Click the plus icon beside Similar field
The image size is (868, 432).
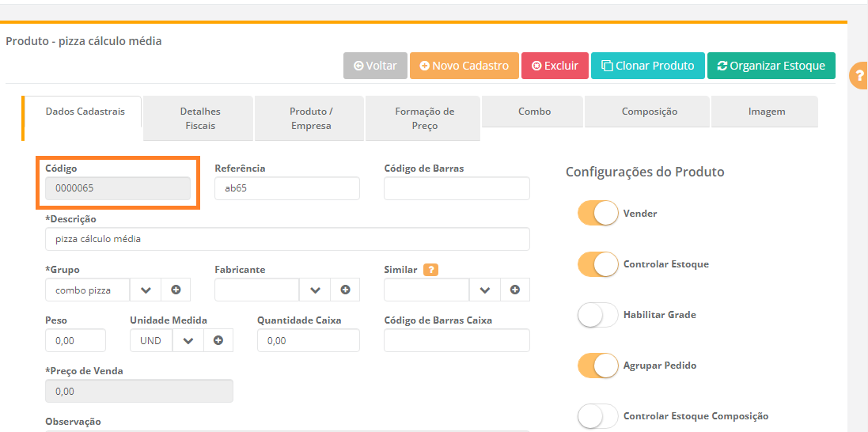[x=515, y=290]
